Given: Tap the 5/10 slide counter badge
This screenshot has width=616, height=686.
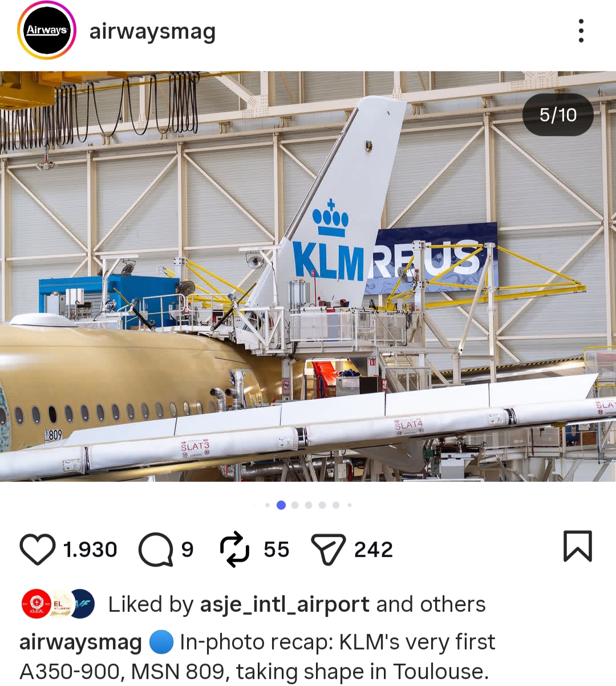Looking at the screenshot, I should point(558,115).
